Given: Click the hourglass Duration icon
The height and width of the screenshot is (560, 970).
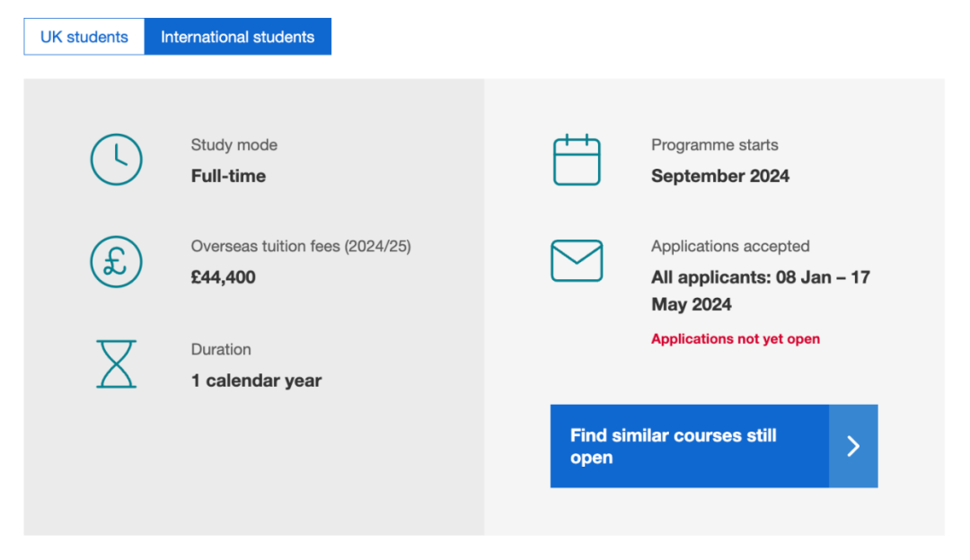Looking at the screenshot, I should coord(117,363).
